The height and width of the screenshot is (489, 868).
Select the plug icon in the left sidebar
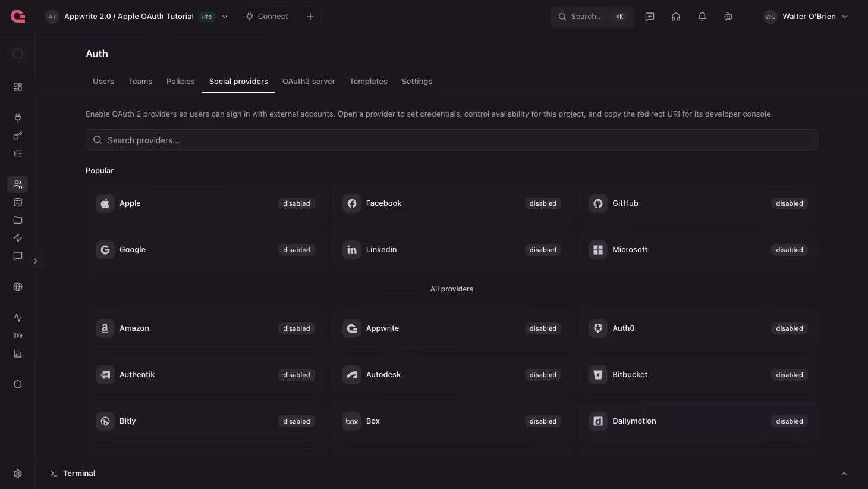[18, 118]
